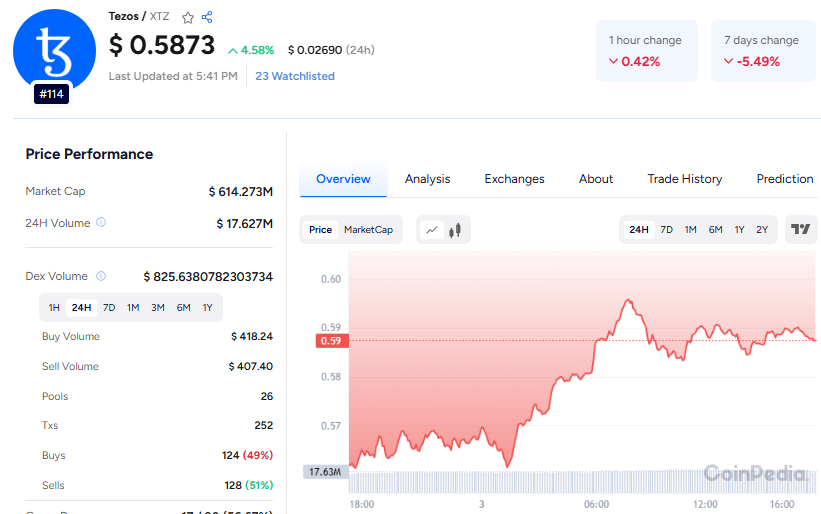Open 24H Volume info tooltip icon

[101, 222]
